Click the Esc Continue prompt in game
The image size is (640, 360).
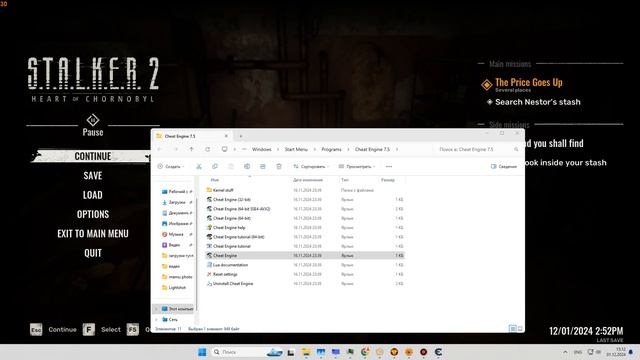53,330
